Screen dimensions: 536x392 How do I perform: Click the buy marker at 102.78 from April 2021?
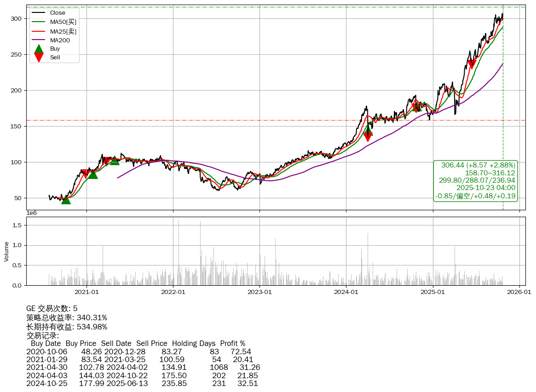pyautogui.click(x=115, y=160)
